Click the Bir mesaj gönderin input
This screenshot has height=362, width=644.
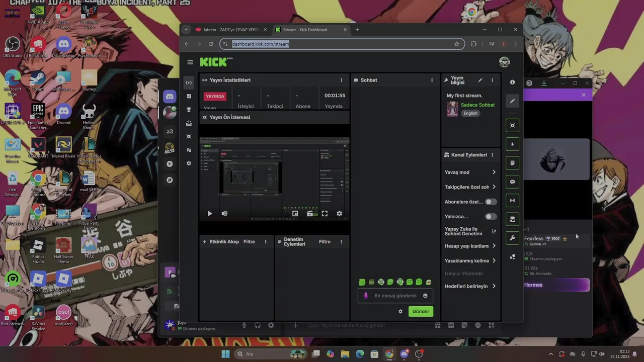click(395, 296)
